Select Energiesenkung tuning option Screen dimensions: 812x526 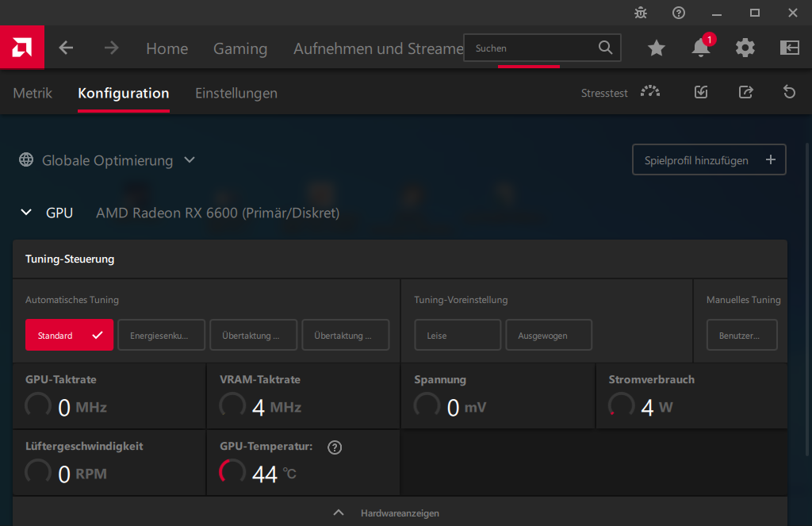[x=162, y=335]
